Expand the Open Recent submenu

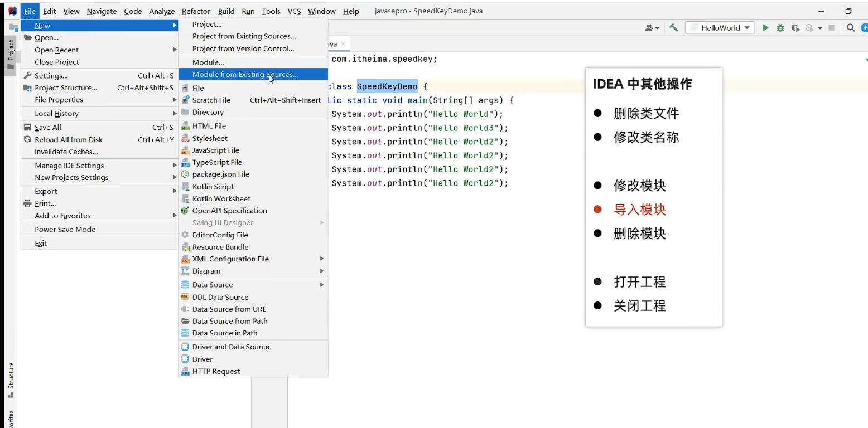pos(99,50)
